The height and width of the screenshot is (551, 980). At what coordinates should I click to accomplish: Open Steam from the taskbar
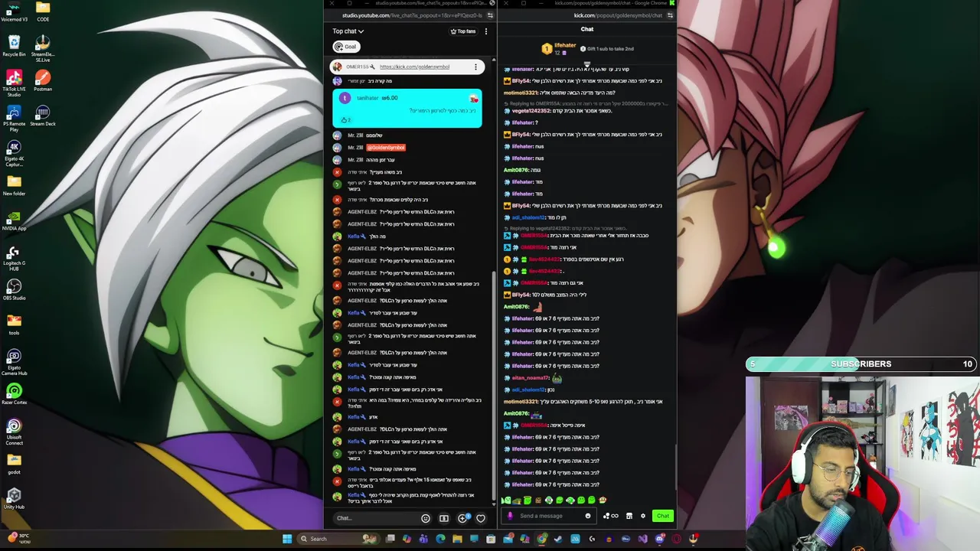558,539
